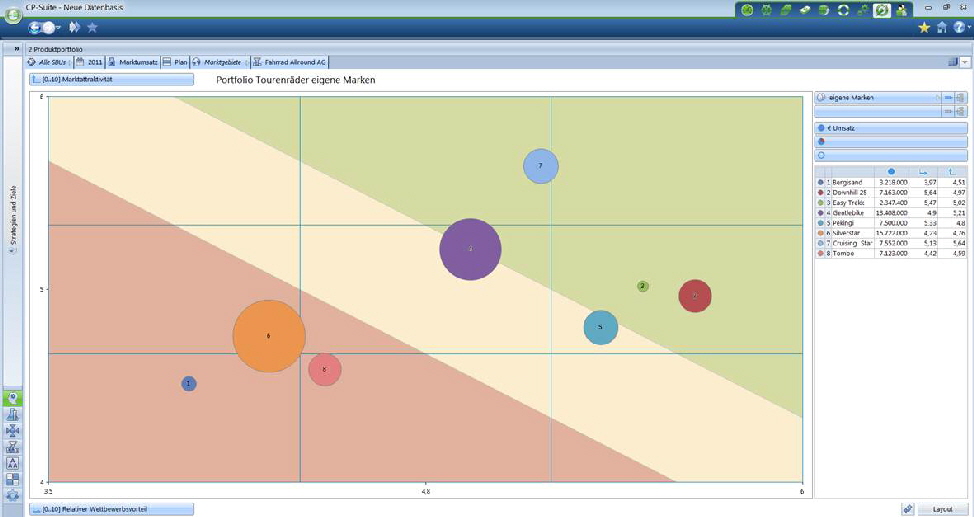The image size is (974, 517).
Task: Select the Marktgebiete tab
Action: coord(220,62)
